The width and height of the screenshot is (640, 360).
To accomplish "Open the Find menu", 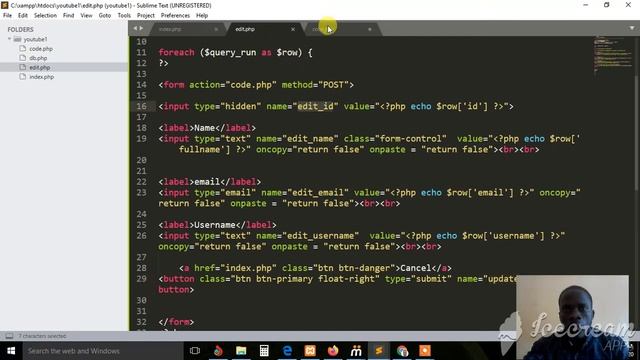I will (69, 15).
